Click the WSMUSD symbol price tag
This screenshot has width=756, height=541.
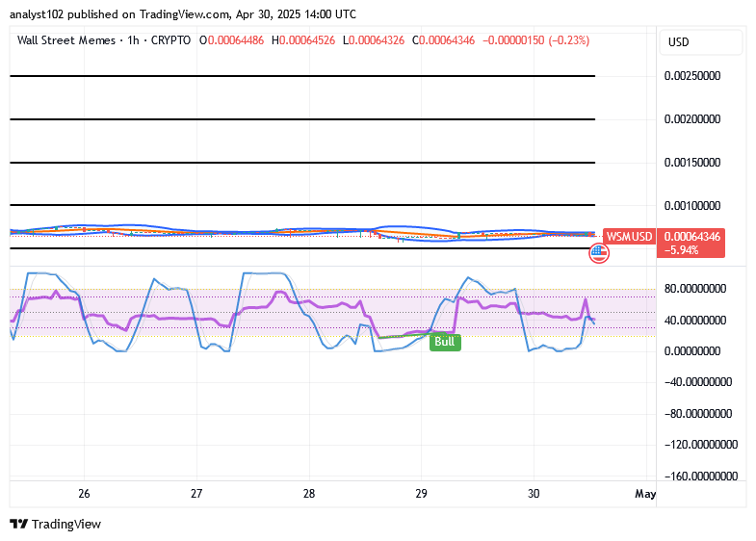[629, 237]
